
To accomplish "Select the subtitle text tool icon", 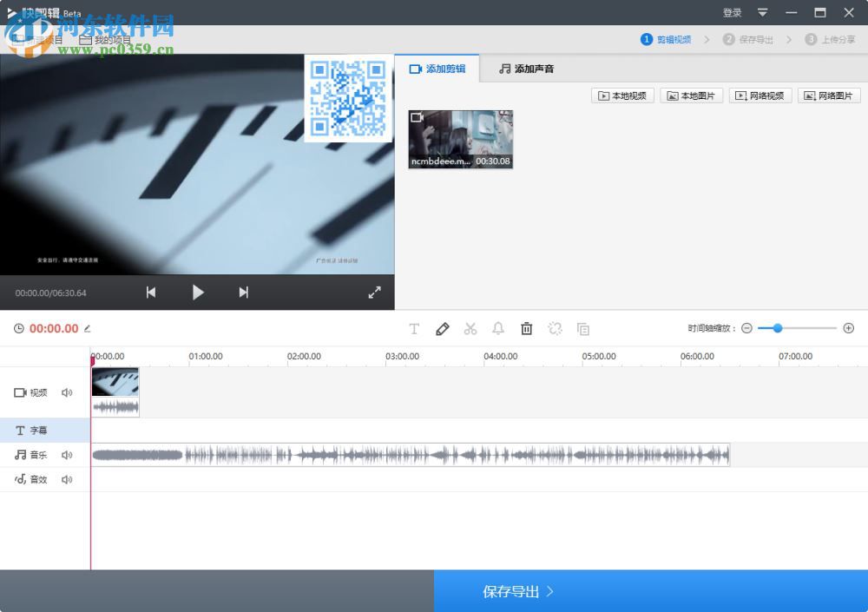I will click(414, 329).
